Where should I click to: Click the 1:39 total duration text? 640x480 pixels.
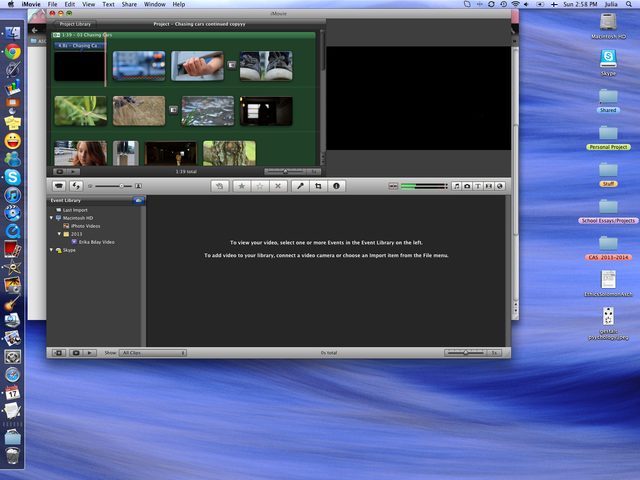point(186,172)
